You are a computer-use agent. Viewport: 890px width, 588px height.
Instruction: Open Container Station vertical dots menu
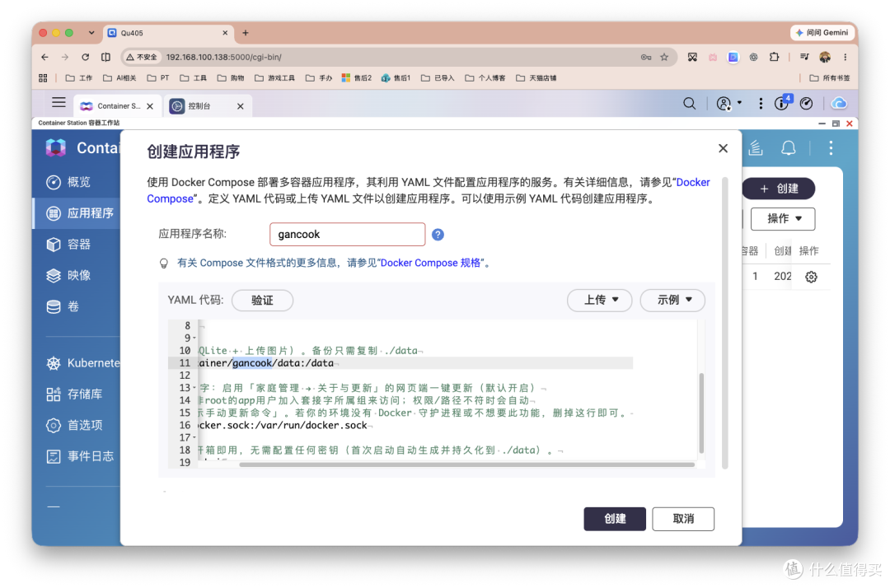click(x=831, y=148)
